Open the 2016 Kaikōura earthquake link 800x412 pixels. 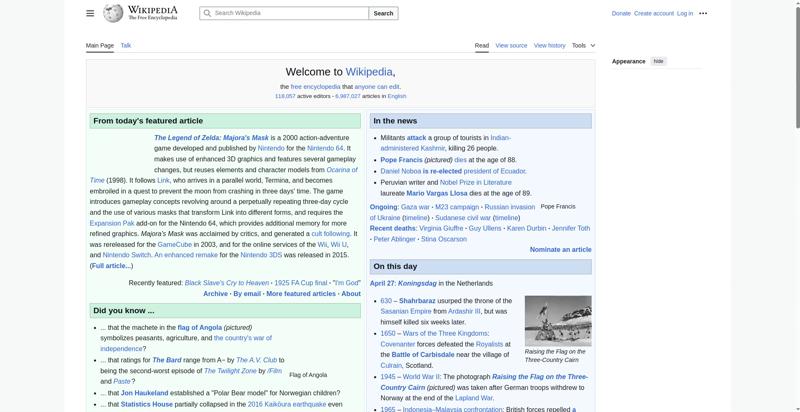(x=287, y=404)
